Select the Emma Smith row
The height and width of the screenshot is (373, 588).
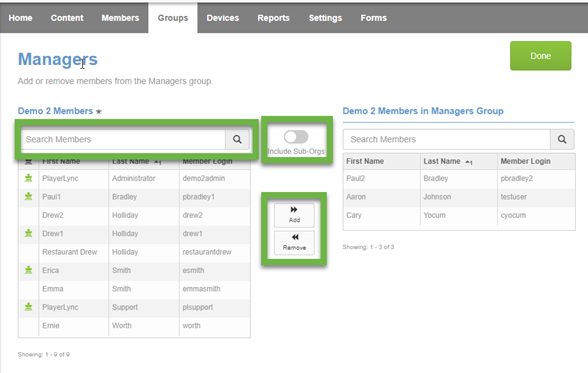tap(134, 289)
